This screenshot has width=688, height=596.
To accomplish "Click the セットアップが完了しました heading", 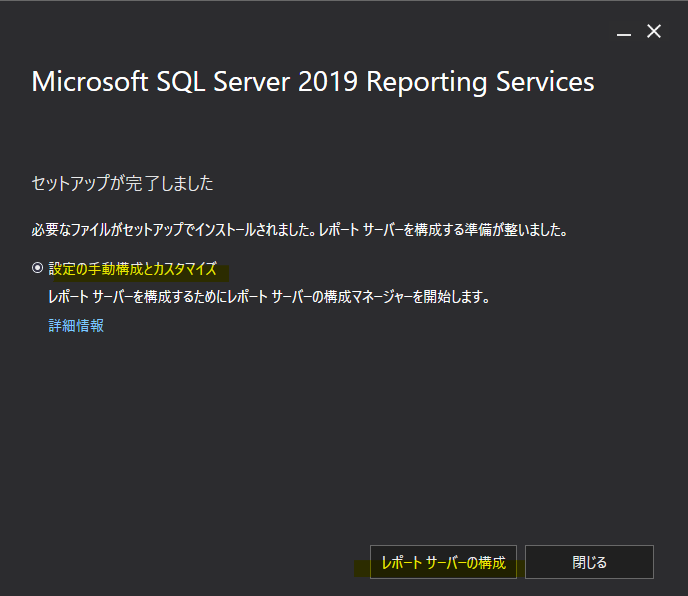I will pos(123,184).
